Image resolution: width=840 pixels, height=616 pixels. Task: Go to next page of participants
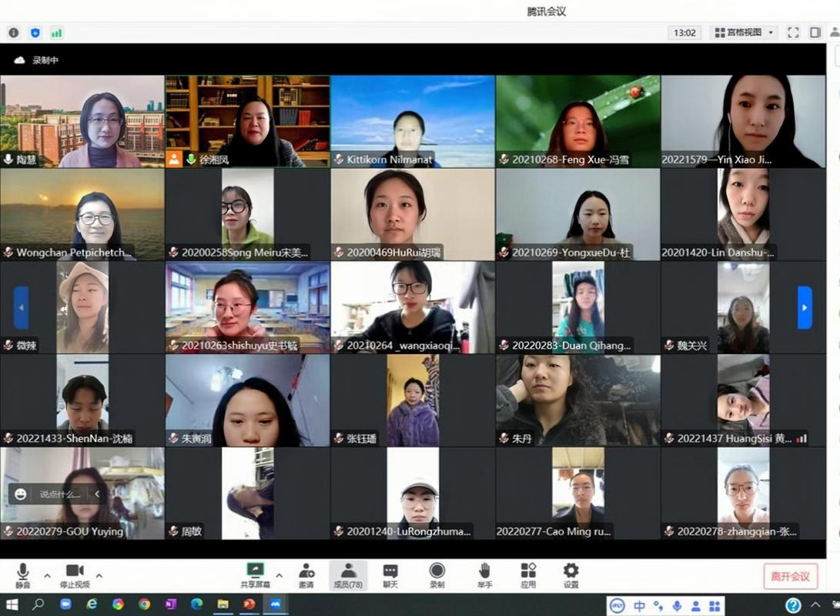805,307
